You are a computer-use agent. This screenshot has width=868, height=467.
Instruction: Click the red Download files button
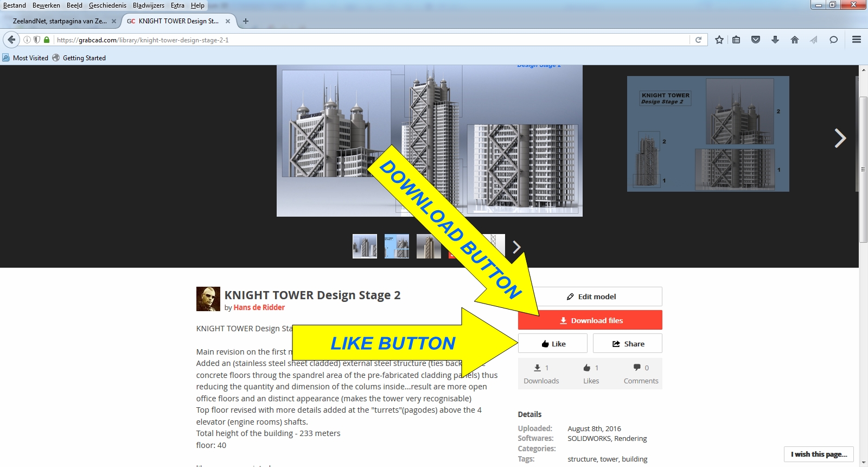click(590, 320)
